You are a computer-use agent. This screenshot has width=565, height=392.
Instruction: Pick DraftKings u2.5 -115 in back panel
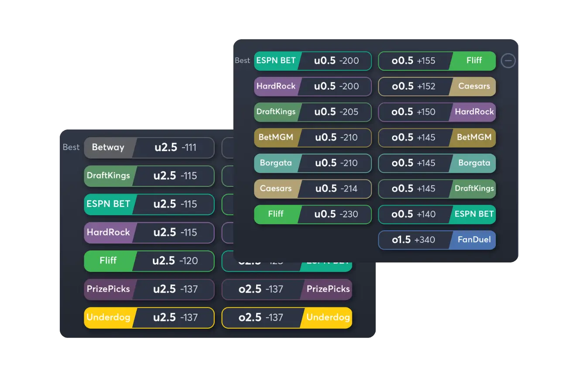pos(149,176)
